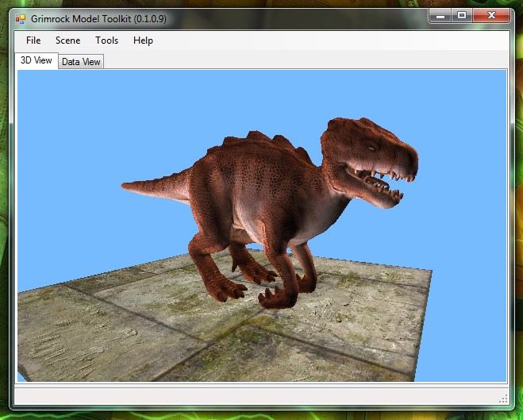Image resolution: width=523 pixels, height=420 pixels.
Task: Select the 3D View tab
Action: pos(37,61)
